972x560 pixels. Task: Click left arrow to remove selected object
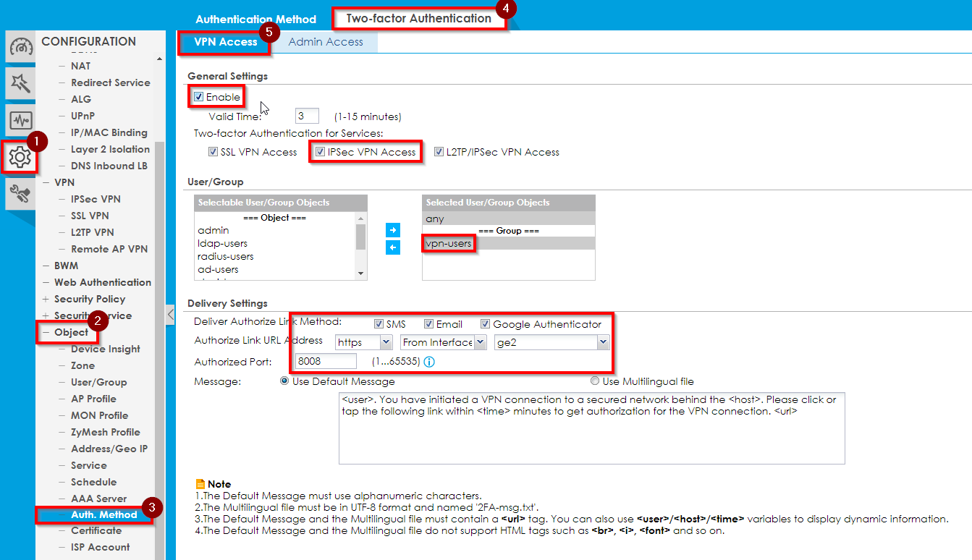[x=392, y=248]
